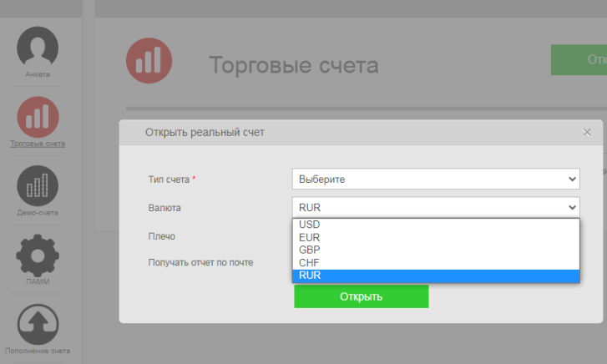
Task: Choose EUR in the currency list
Action: click(x=435, y=237)
